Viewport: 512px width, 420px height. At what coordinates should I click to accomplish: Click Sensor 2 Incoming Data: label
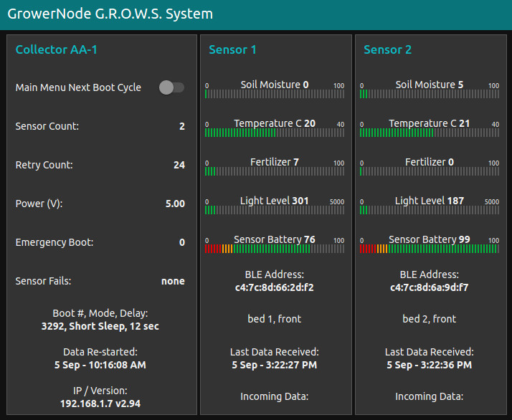(x=430, y=396)
